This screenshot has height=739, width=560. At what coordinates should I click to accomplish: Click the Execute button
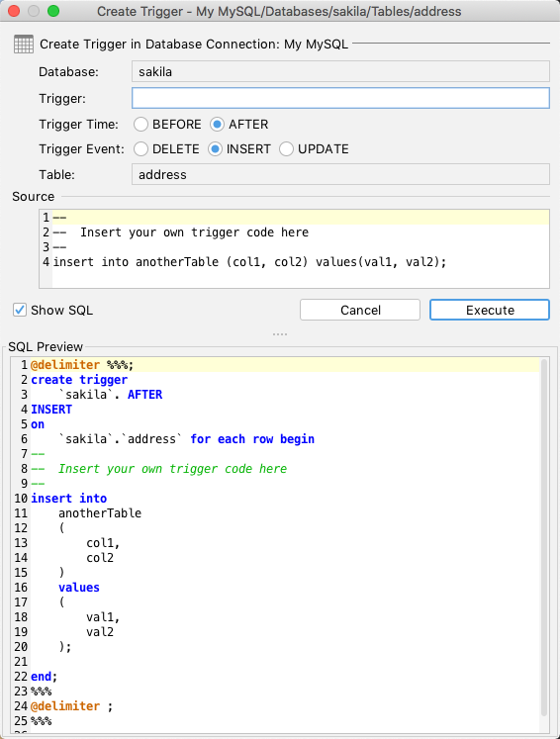[490, 310]
